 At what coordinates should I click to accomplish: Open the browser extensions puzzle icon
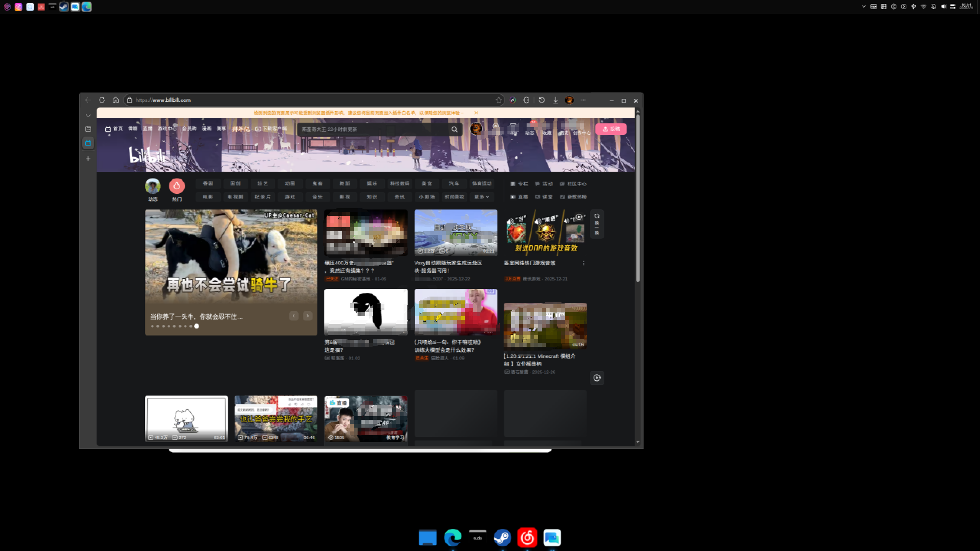(526, 100)
